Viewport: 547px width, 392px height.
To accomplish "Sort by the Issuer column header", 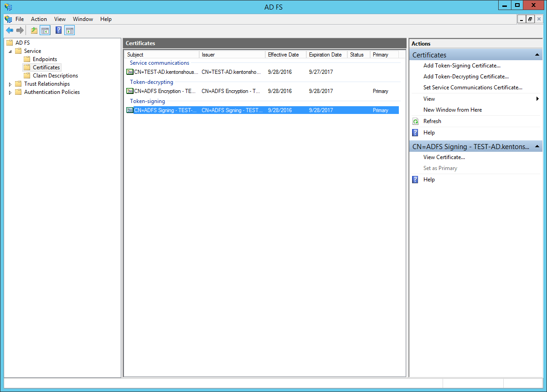I will click(x=232, y=55).
